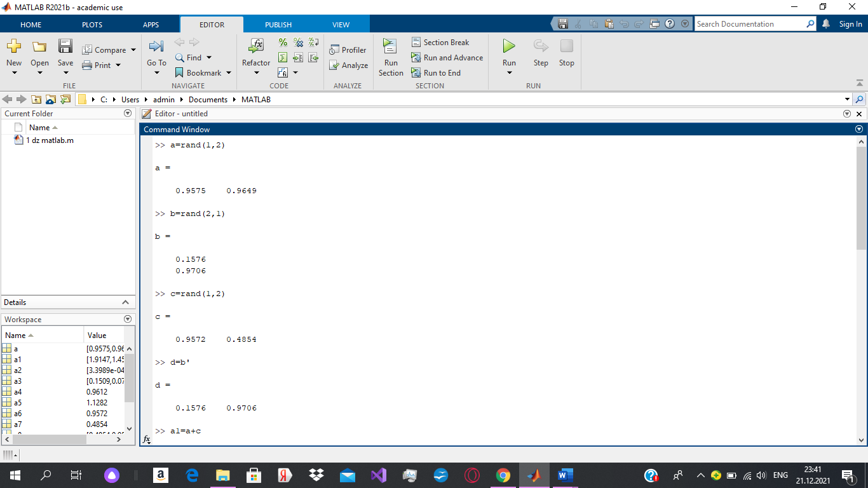The height and width of the screenshot is (488, 868).
Task: Click the quick access Save icon
Action: (562, 24)
